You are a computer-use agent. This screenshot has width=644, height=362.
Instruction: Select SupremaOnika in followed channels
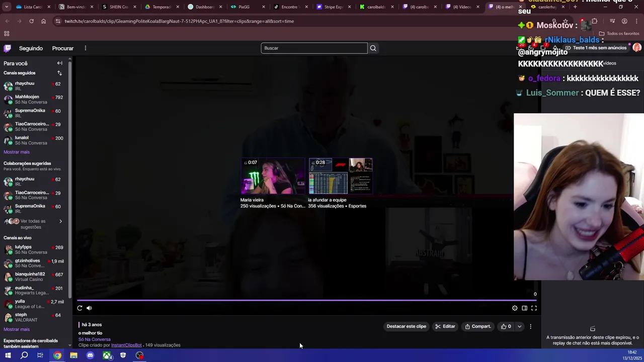(x=35, y=113)
